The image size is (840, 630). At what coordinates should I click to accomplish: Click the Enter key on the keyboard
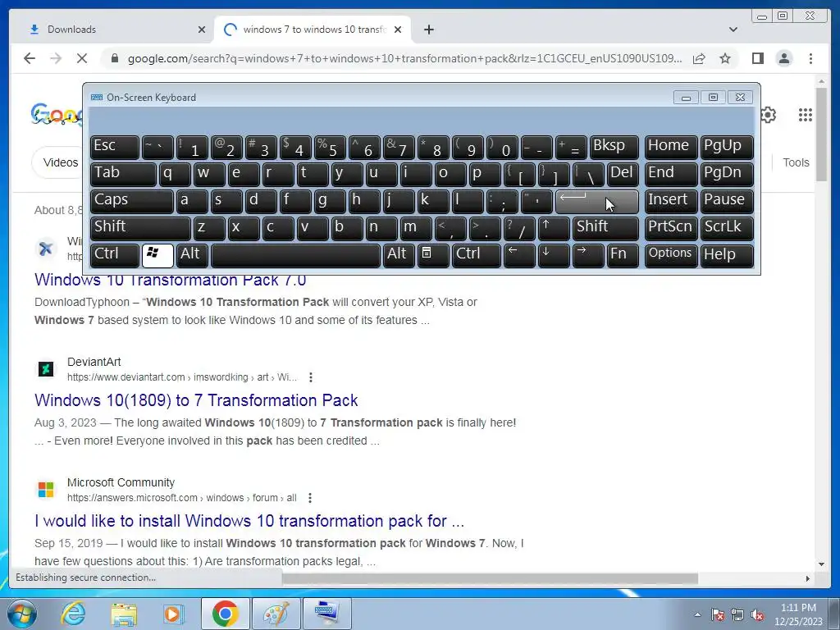597,201
